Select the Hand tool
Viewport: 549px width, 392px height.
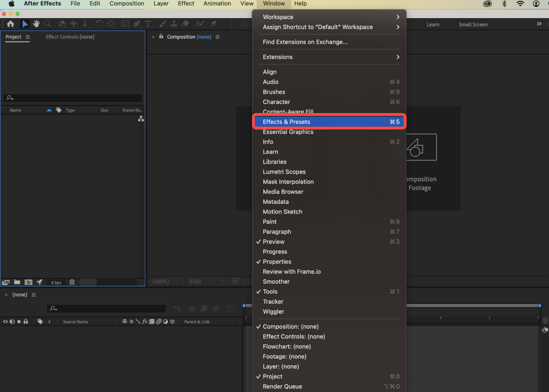36,24
